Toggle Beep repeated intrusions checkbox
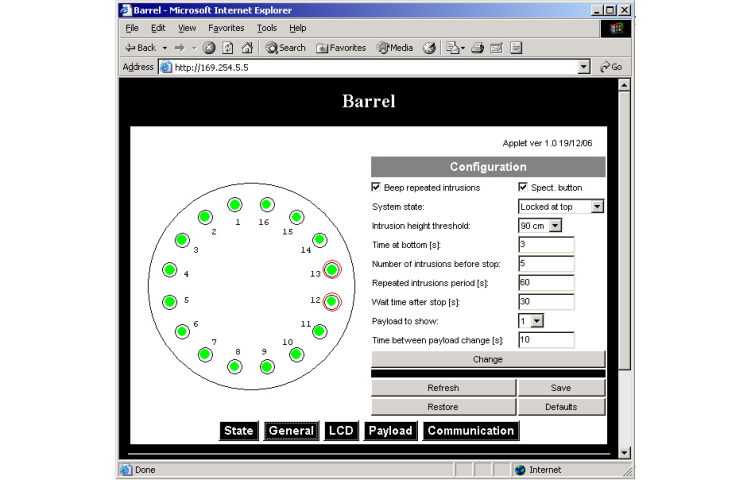Screen dimensions: 750x480 (376, 187)
